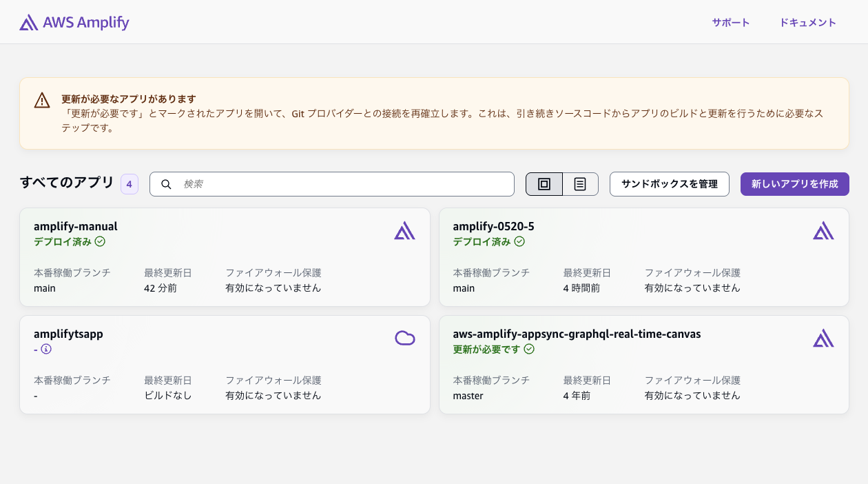Click the cloud icon on amplifytsapp card
This screenshot has width=868, height=484.
[404, 338]
